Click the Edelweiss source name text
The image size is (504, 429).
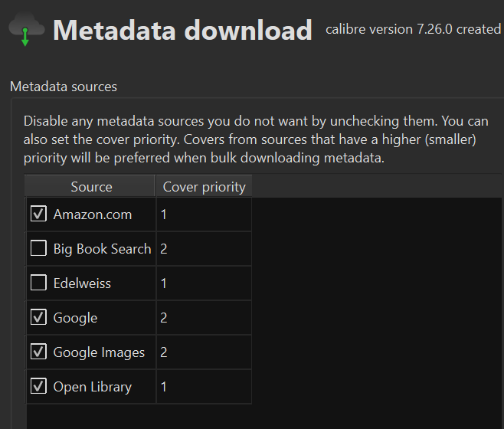(x=82, y=283)
